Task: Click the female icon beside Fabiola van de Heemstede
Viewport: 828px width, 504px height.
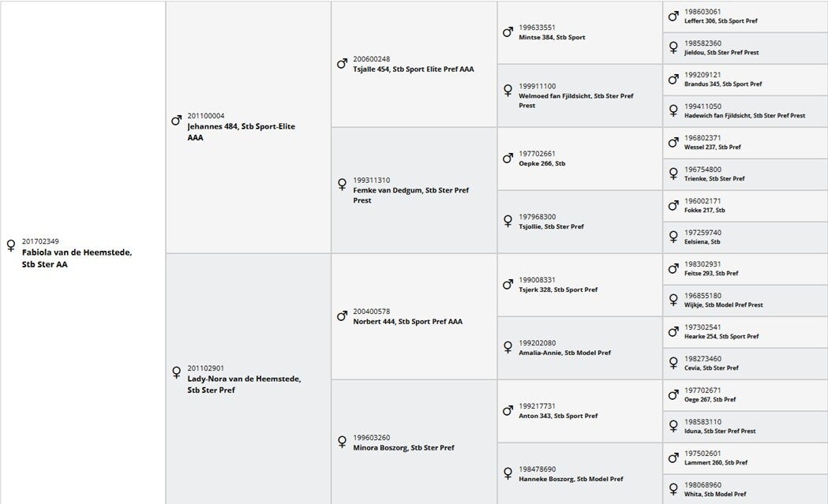Action: [11, 246]
